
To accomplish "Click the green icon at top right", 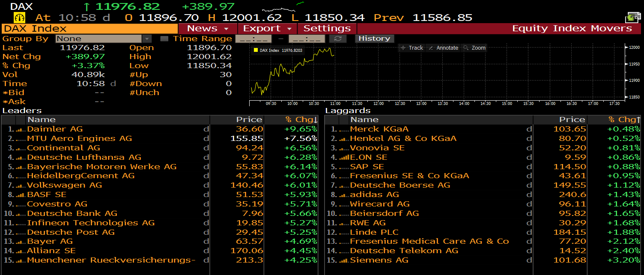I will (633, 17).
